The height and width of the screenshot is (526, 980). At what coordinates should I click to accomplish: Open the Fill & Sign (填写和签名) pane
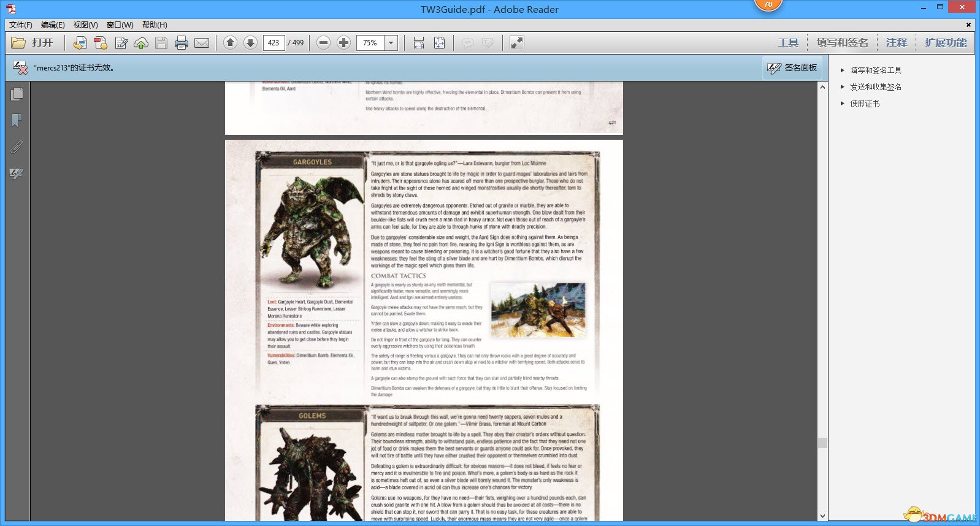point(842,43)
